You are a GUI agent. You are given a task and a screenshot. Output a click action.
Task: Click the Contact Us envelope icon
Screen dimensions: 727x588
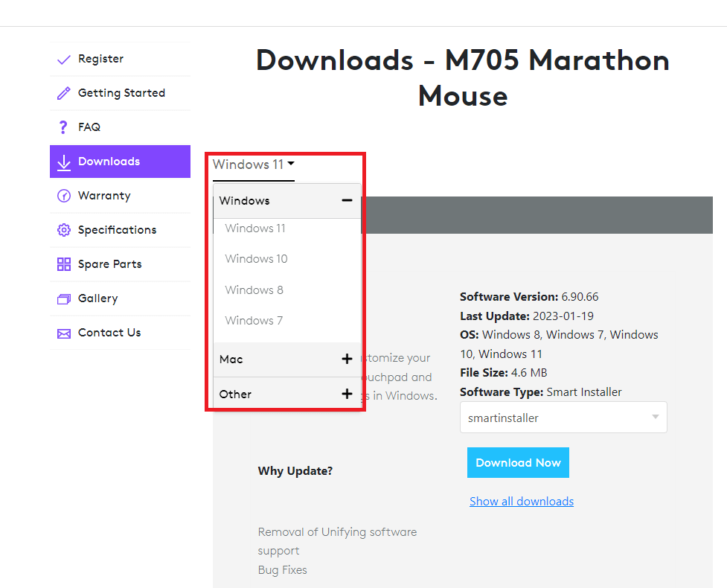click(64, 333)
